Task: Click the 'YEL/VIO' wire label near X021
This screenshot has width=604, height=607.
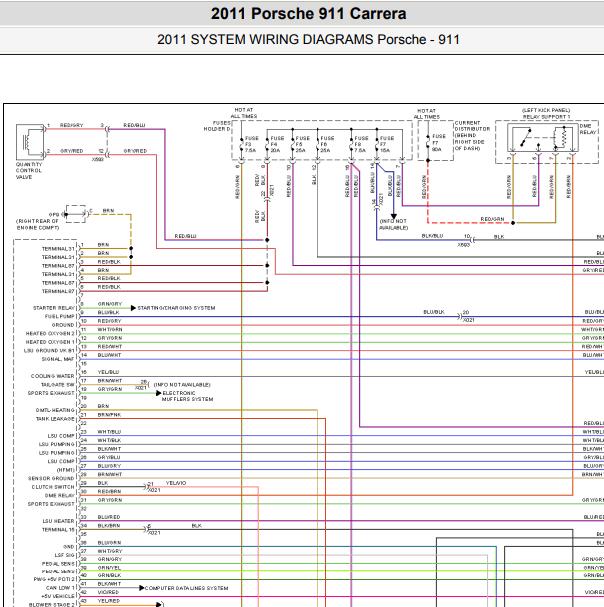Action: (176, 483)
